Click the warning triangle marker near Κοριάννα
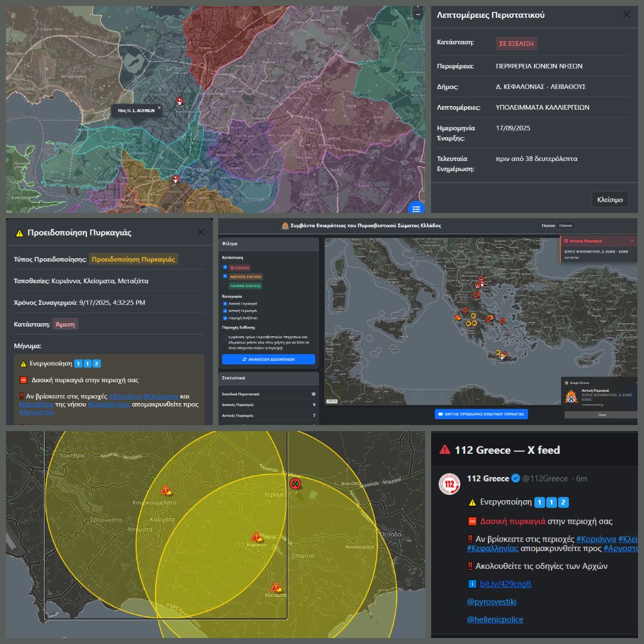644x644 pixels. point(255,537)
